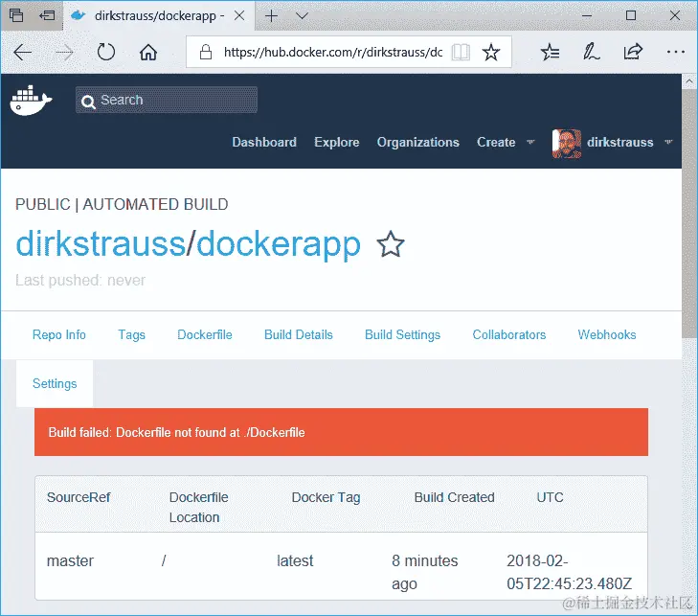Click the latest Docker Tag cell

295,560
